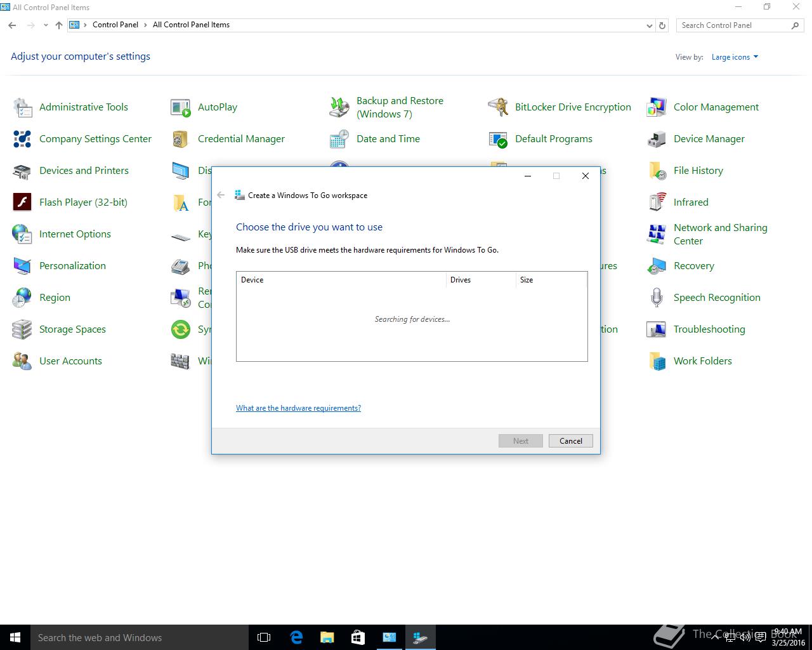Navigate back in Control Panel
Image resolution: width=812 pixels, height=650 pixels.
point(12,25)
